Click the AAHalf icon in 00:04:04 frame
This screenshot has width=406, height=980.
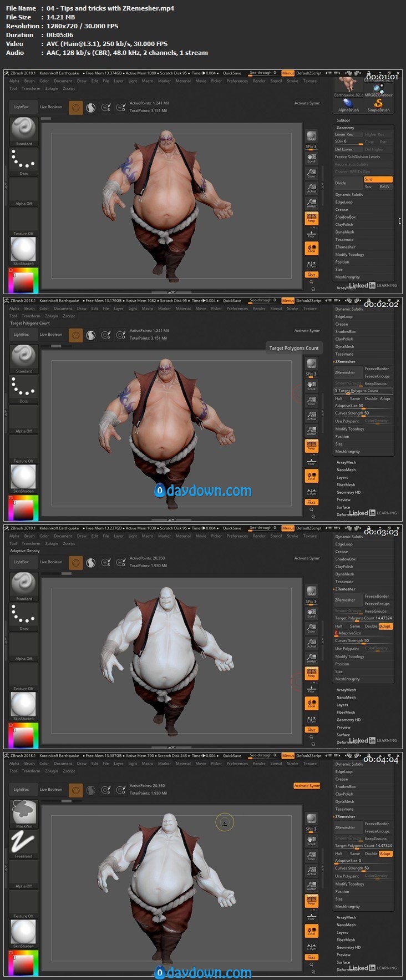[x=311, y=885]
